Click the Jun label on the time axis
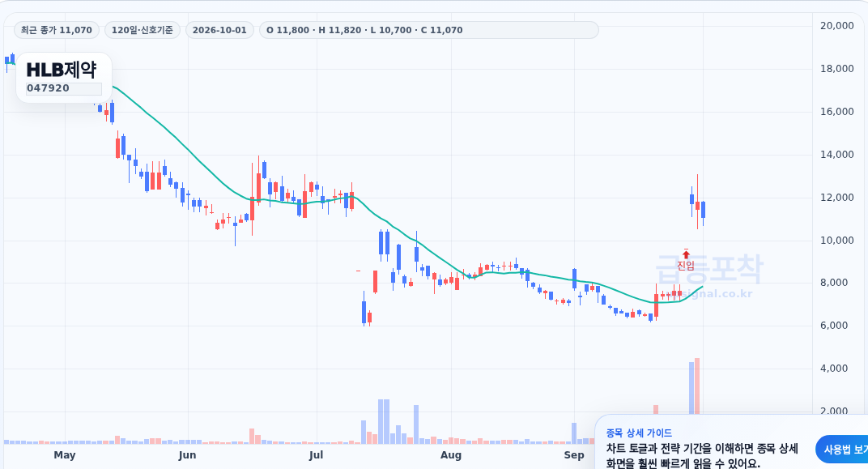The width and height of the screenshot is (868, 469). pos(188,455)
